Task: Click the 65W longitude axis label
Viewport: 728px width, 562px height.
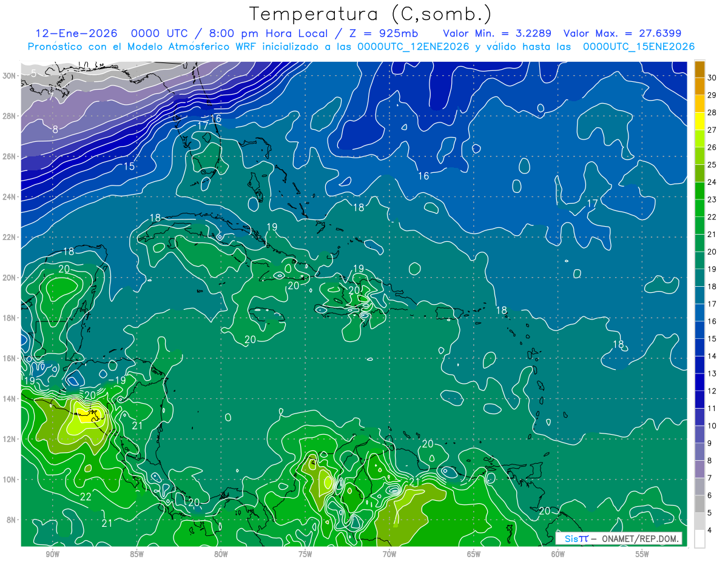Action: pyautogui.click(x=474, y=554)
